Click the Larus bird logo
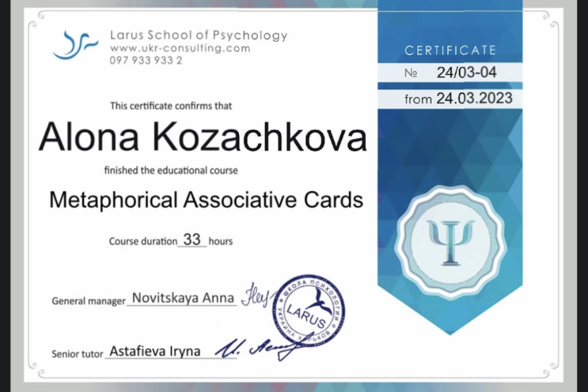 tap(76, 45)
